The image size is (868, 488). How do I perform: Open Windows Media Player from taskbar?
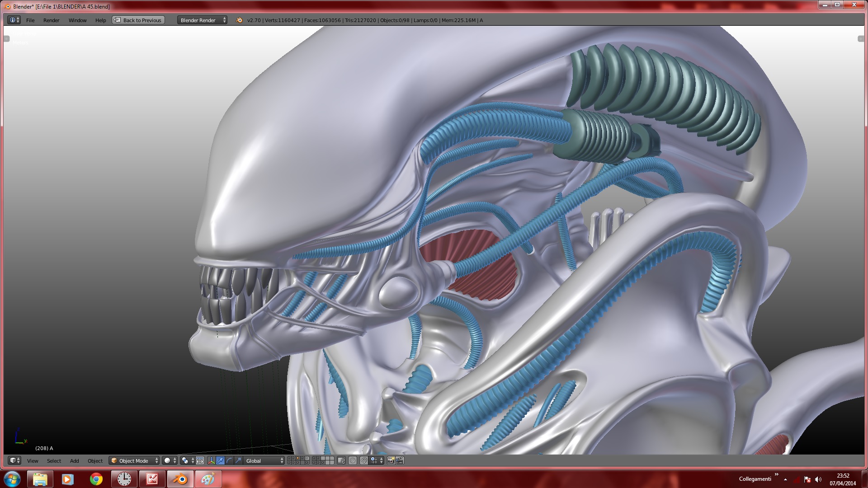[x=68, y=479]
